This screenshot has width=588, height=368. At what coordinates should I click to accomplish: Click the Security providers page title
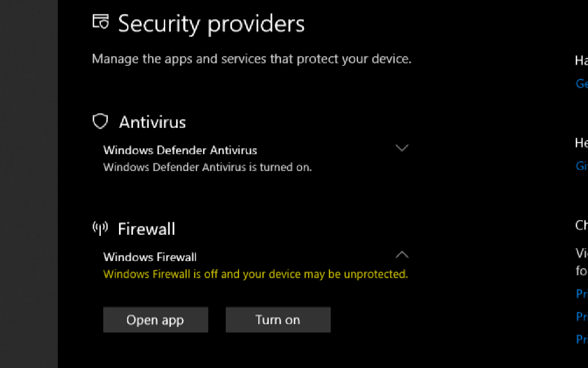[211, 24]
